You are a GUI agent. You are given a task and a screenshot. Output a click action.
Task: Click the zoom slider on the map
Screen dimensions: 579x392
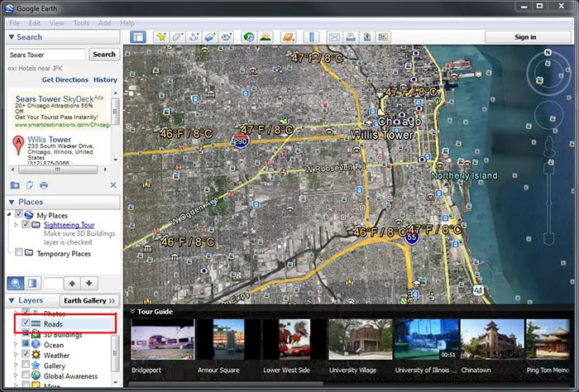(x=549, y=205)
